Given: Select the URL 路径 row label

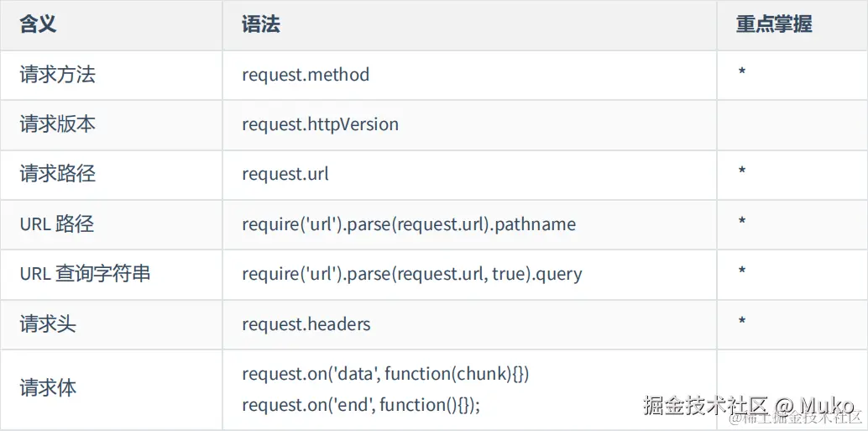Looking at the screenshot, I should click(57, 223).
